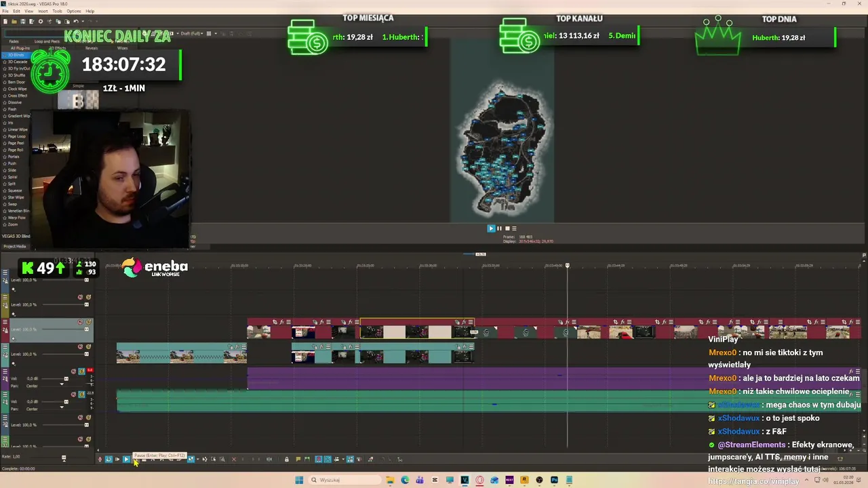Open the File menu

pyautogui.click(x=5, y=11)
